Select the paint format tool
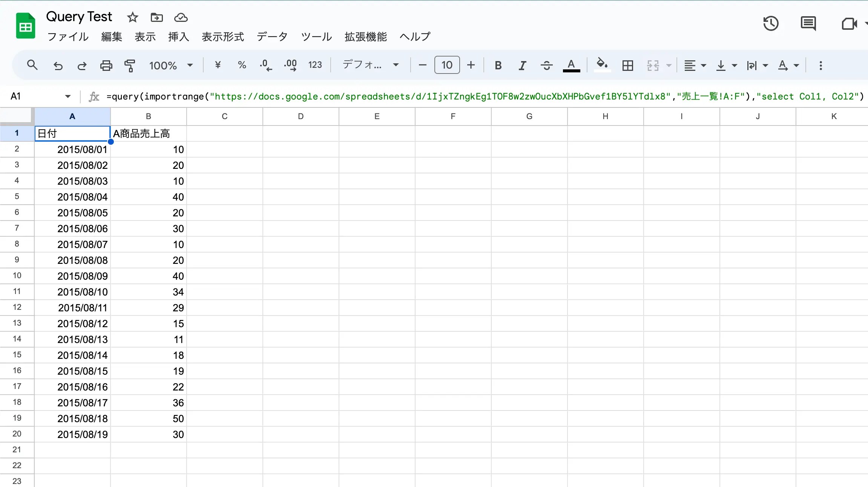 129,66
